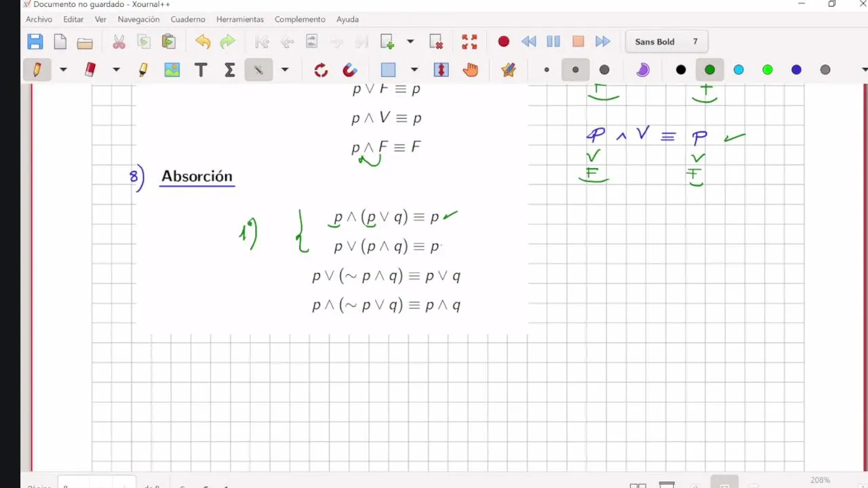Pick the dark blue color swatch

(x=796, y=70)
